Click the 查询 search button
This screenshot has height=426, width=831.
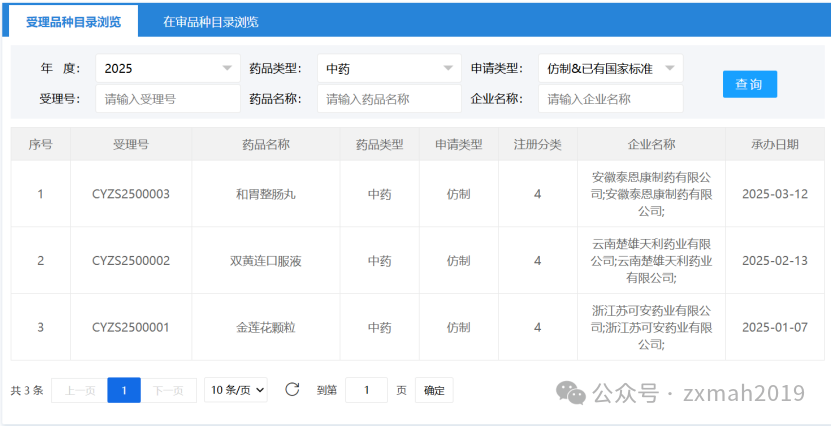click(750, 84)
